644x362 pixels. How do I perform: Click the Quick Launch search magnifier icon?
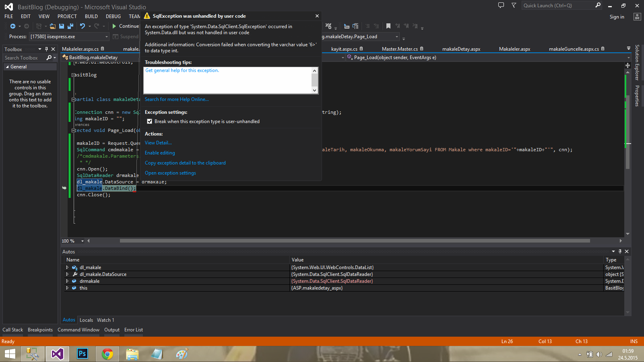[598, 5]
